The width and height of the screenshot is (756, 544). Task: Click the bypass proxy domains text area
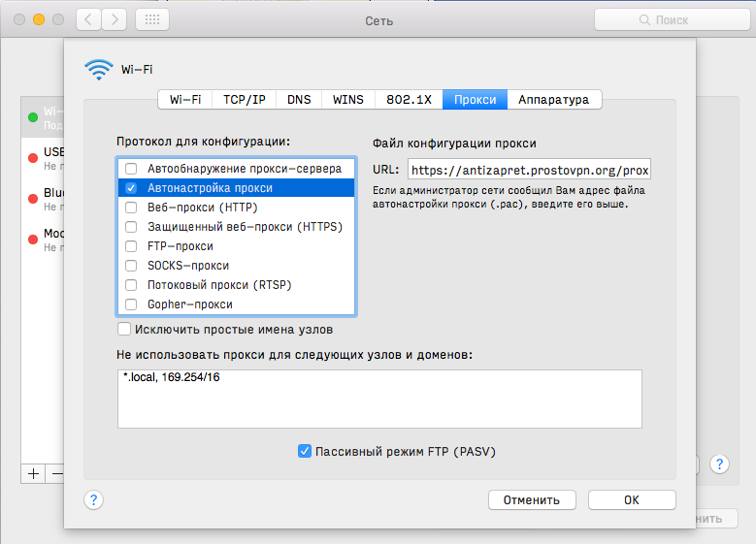[x=379, y=398]
